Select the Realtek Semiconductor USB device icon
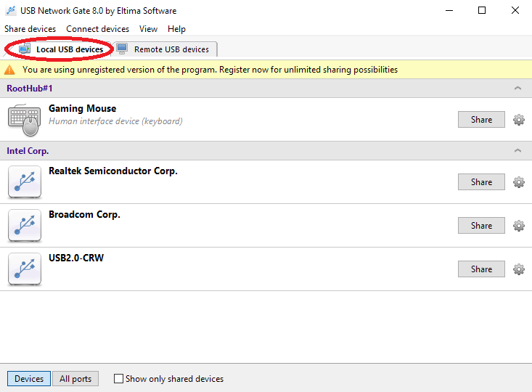This screenshot has width=532, height=392. tap(25, 182)
